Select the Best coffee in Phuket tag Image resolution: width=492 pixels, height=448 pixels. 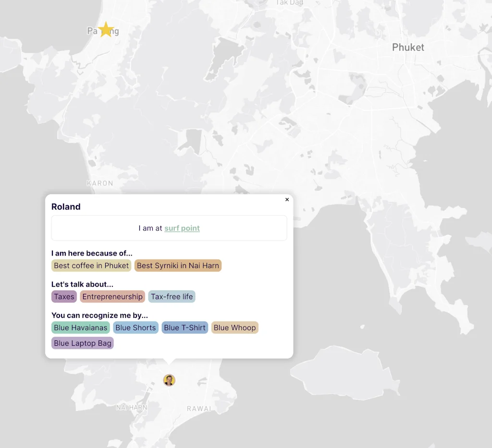coord(91,266)
